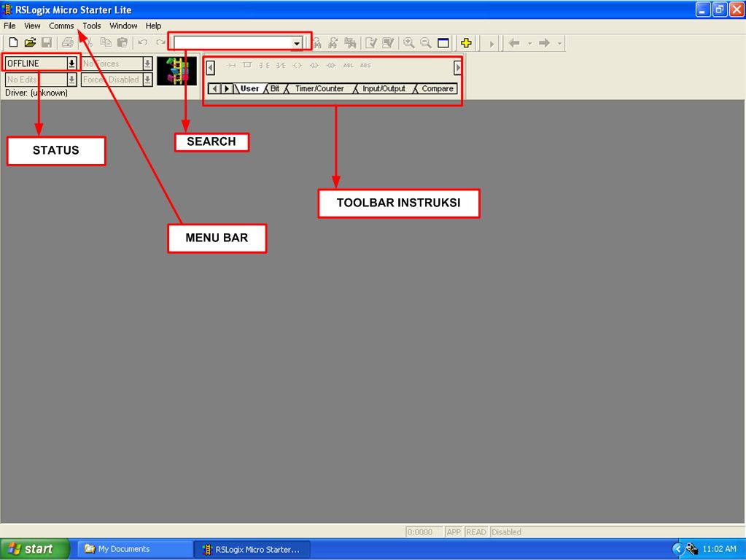746x560 pixels.
Task: Insert the output latch instruction
Action: click(x=314, y=66)
